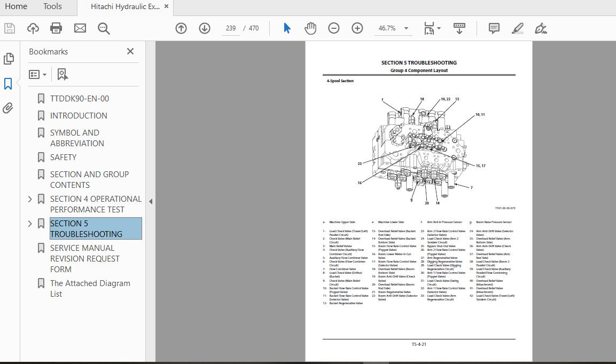Viewport: 616px width, 364px height.
Task: Click the find current bookmark icon
Action: click(63, 74)
